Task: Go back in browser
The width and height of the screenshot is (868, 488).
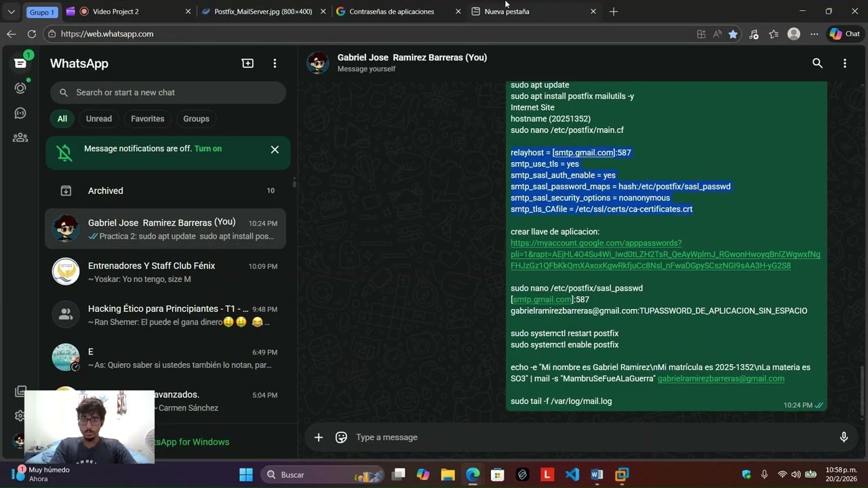Action: (x=11, y=34)
